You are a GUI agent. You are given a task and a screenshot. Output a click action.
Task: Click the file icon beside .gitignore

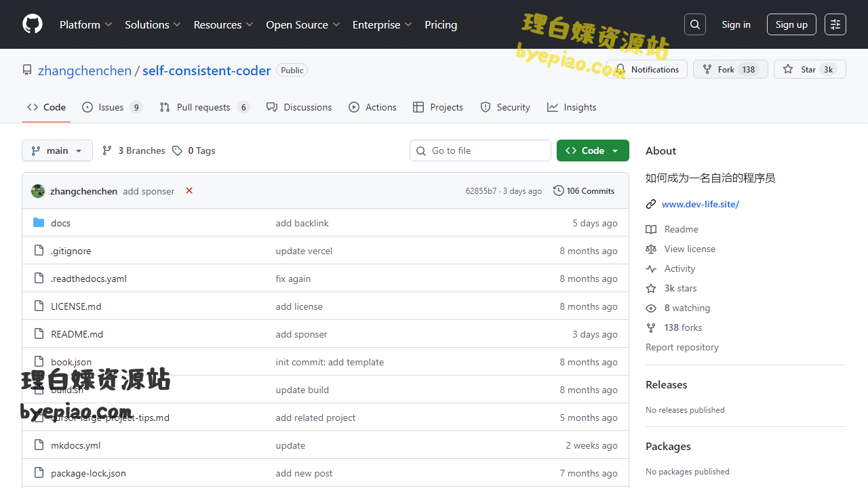pos(39,251)
